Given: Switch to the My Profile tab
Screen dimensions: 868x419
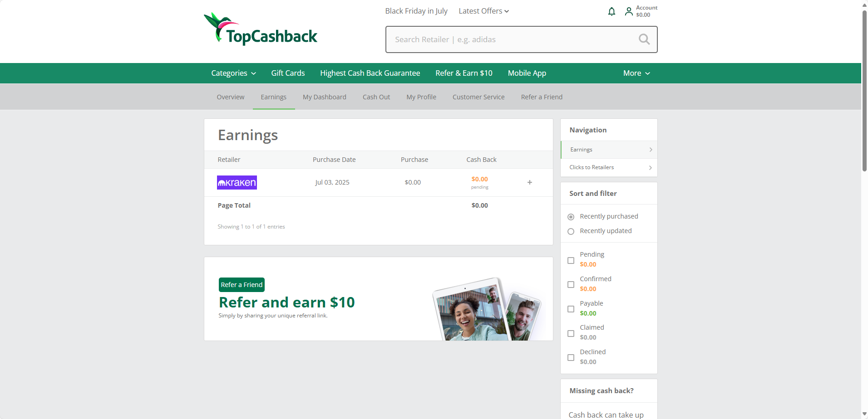Looking at the screenshot, I should coord(421,97).
